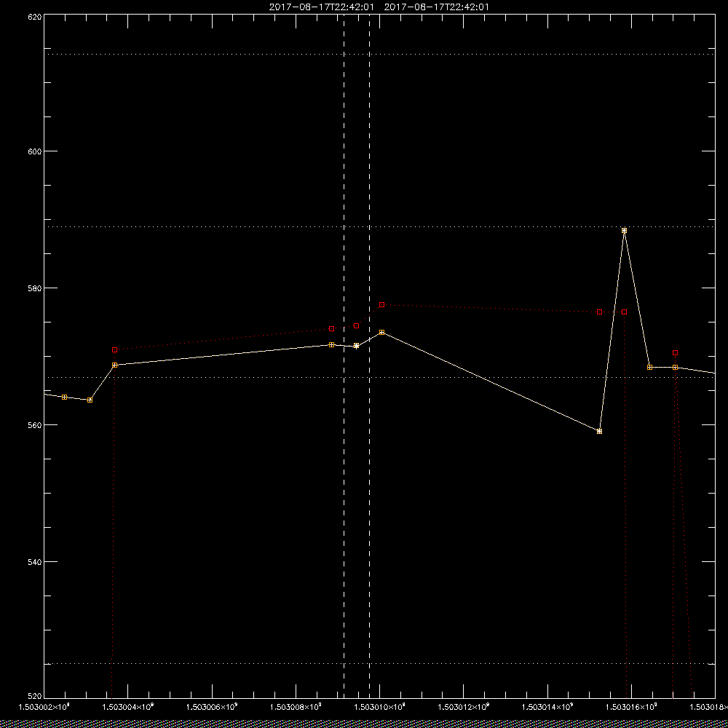728x728 pixels.
Task: Click the y-axis label 560
Action: coord(35,425)
